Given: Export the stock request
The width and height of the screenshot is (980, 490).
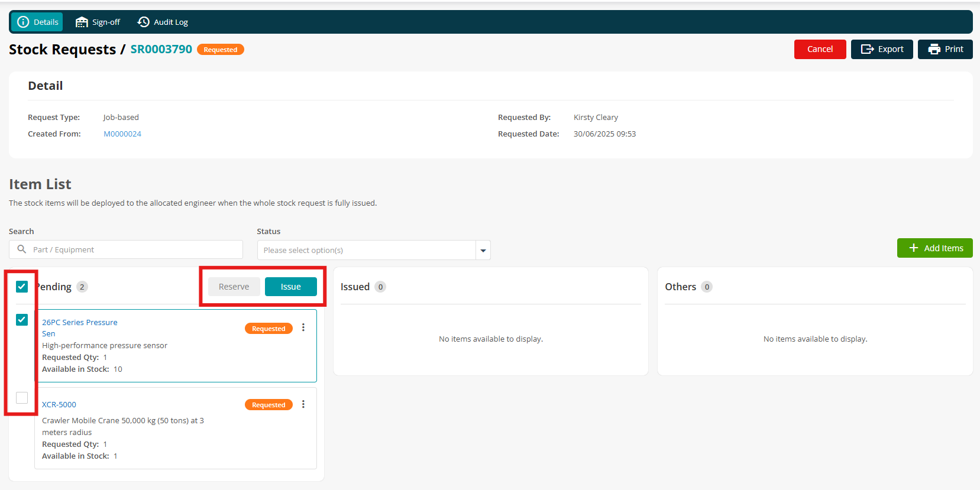Looking at the screenshot, I should pyautogui.click(x=882, y=49).
